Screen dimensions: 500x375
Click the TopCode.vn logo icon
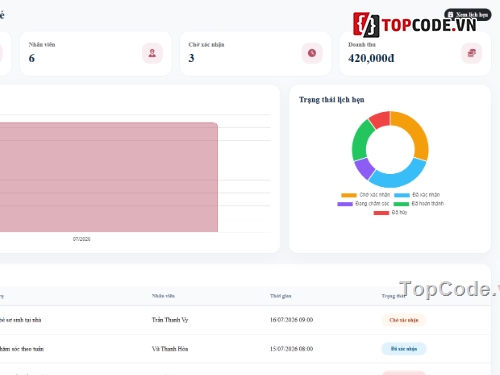click(366, 24)
